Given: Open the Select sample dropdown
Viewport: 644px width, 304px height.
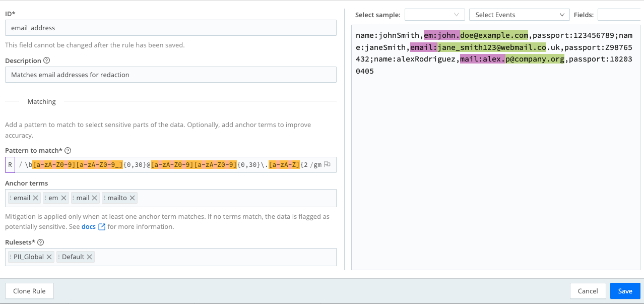Looking at the screenshot, I should tap(434, 14).
